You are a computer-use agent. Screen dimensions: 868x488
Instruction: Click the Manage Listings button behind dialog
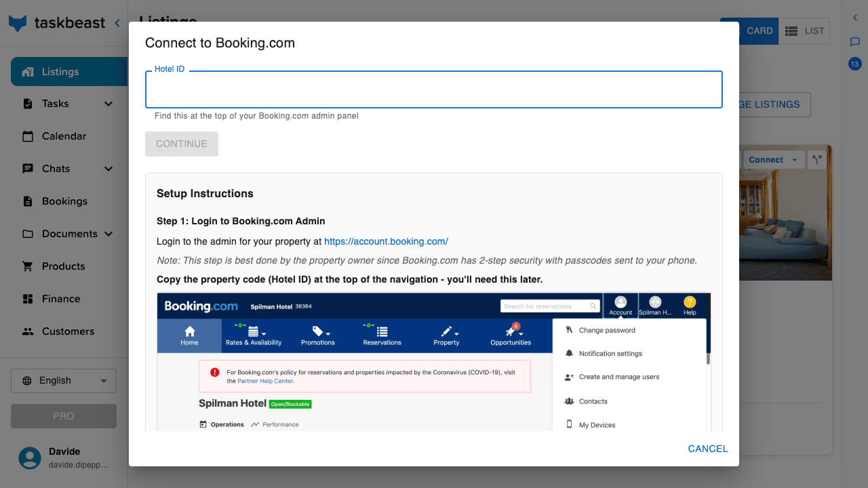(x=774, y=104)
